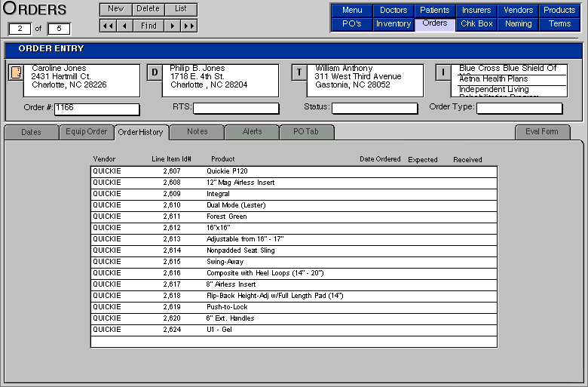Create a New order
Image resolution: width=588 pixels, height=387 pixels.
pyautogui.click(x=116, y=9)
